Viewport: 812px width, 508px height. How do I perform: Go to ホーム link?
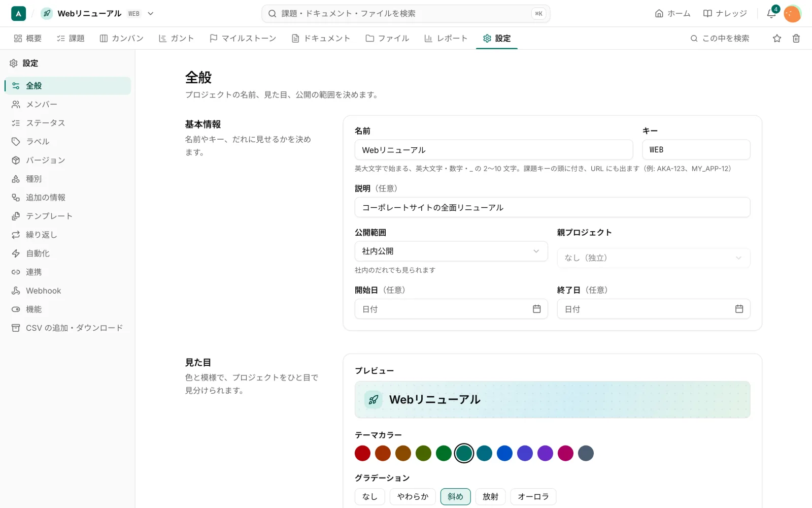pyautogui.click(x=672, y=14)
